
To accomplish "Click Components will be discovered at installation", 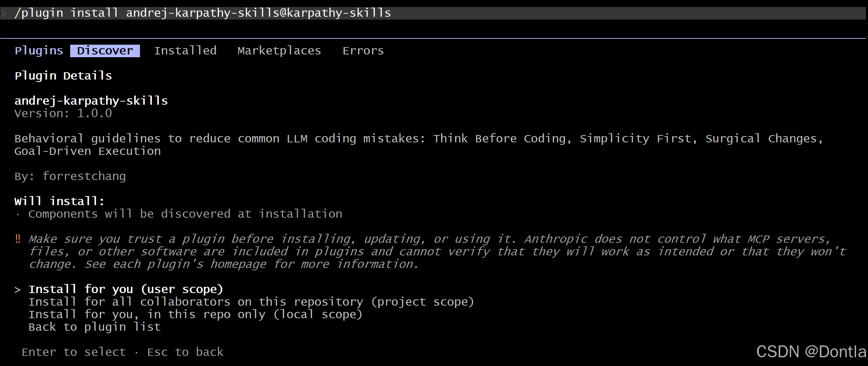I will (185, 214).
